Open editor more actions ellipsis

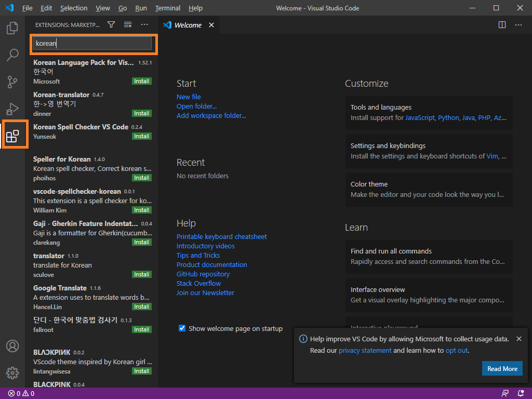(x=518, y=25)
